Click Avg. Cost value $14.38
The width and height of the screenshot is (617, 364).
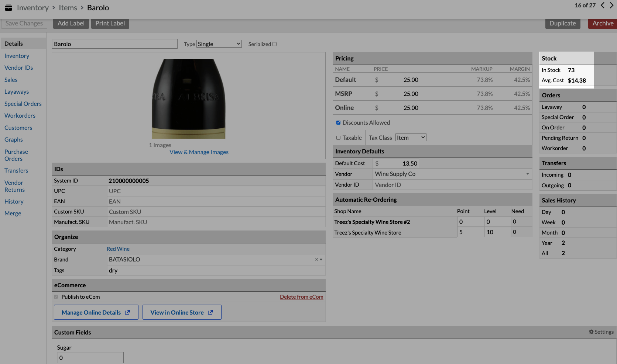577,80
